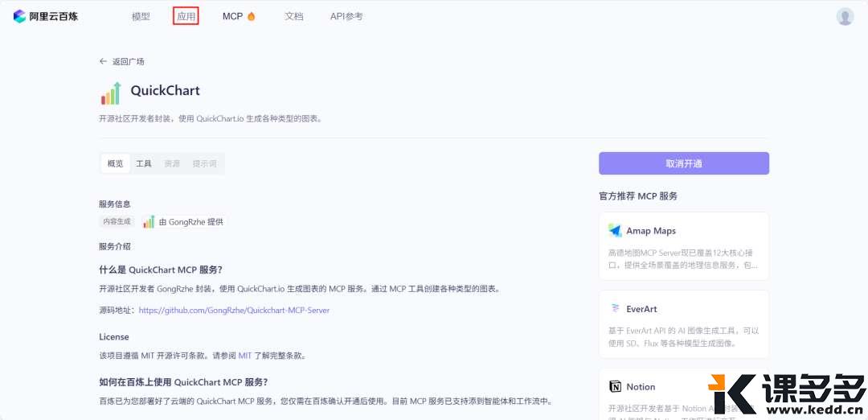Viewport: 868px width, 420px height.
Task: Click the Notion logo icon
Action: coord(615,387)
